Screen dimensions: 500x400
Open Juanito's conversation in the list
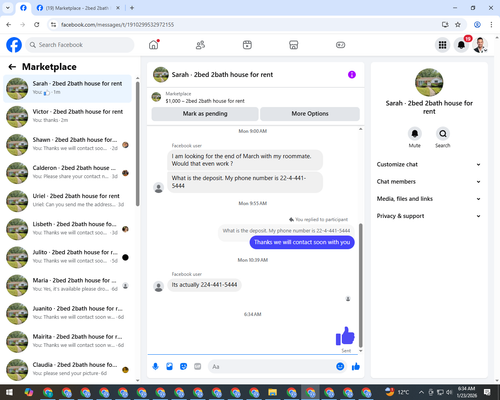pos(67,313)
